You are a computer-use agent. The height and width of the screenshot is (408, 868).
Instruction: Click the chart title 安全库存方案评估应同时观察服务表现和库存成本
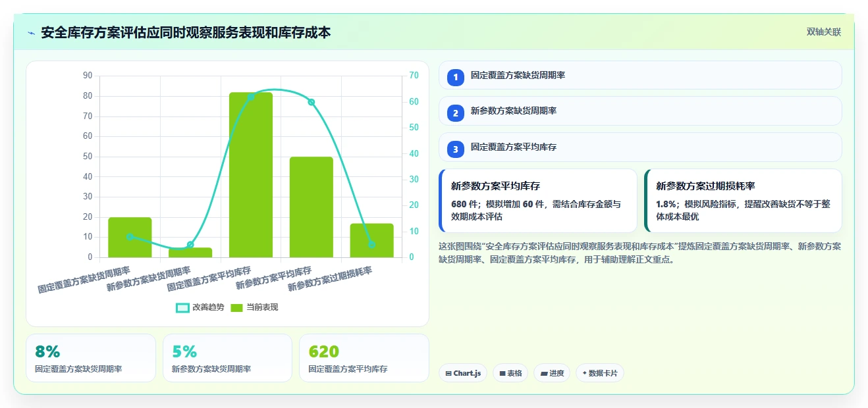pyautogui.click(x=186, y=32)
